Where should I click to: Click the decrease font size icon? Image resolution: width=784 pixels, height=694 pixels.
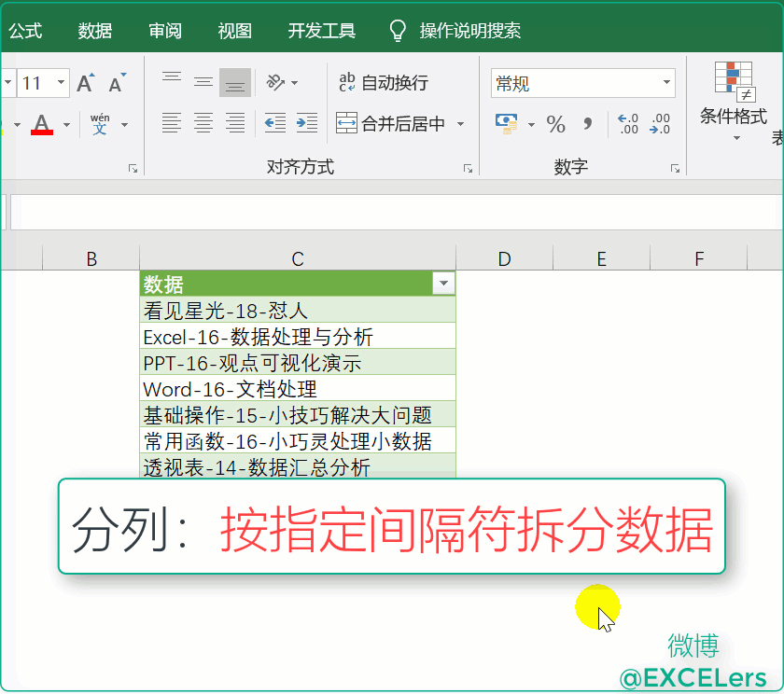[117, 83]
